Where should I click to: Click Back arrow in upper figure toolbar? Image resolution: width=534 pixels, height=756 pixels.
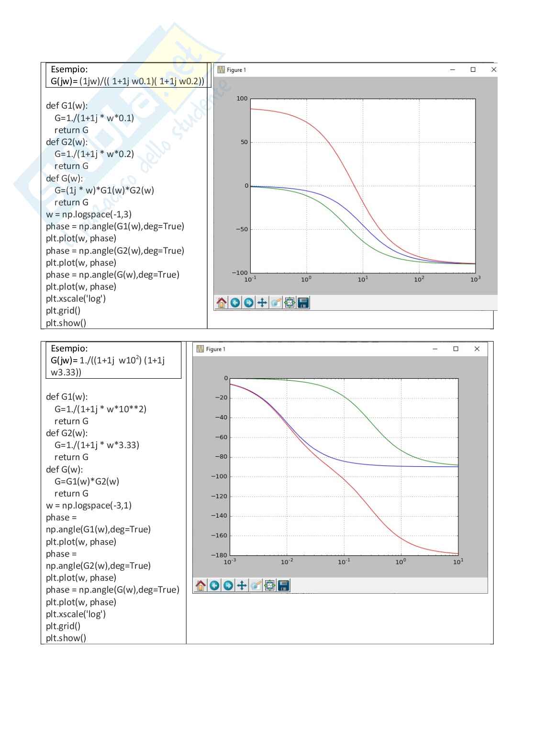coord(235,303)
